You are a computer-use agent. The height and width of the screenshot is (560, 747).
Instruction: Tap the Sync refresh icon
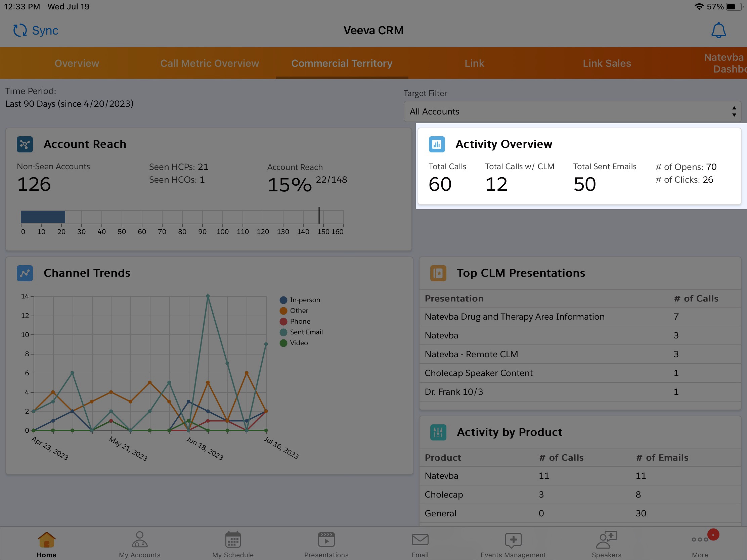tap(20, 30)
